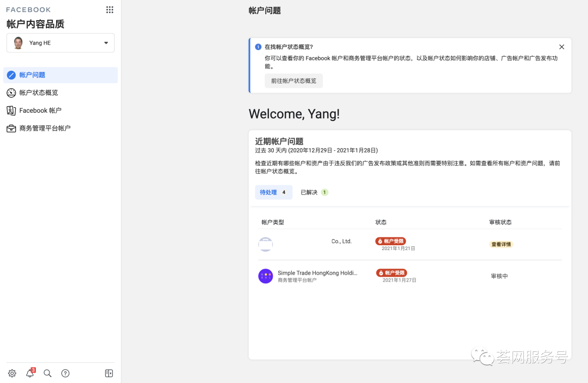Click the 查看详情 review status link
This screenshot has height=383, width=588.
[x=501, y=245]
